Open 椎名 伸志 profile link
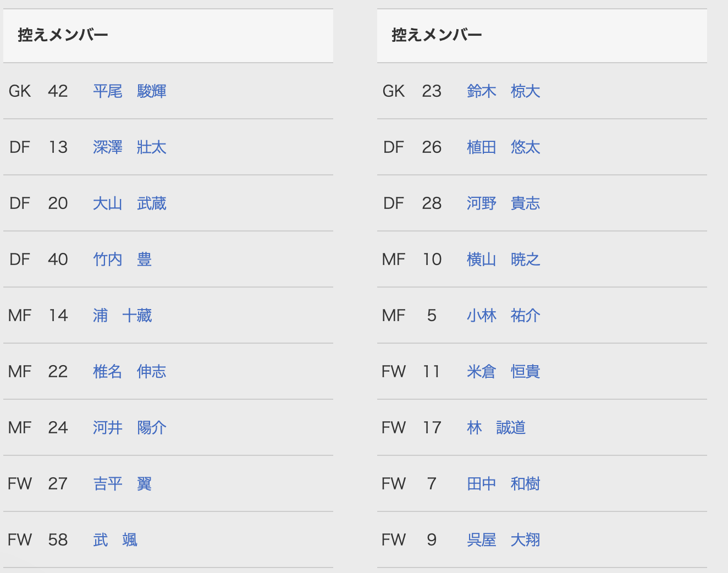The width and height of the screenshot is (728, 573). tap(129, 372)
